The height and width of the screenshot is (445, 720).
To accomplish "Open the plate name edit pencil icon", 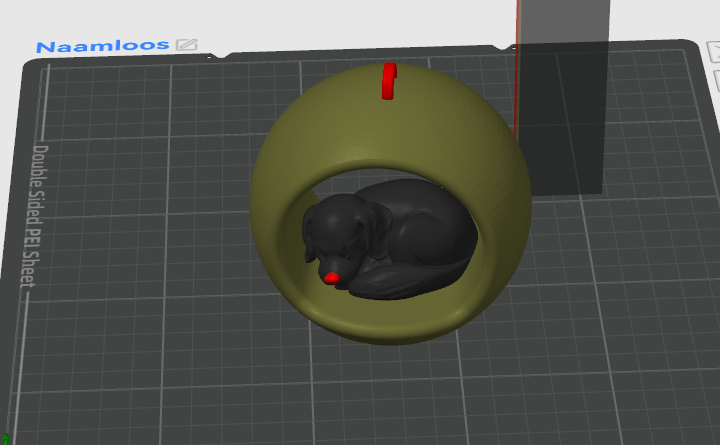I will click(187, 44).
